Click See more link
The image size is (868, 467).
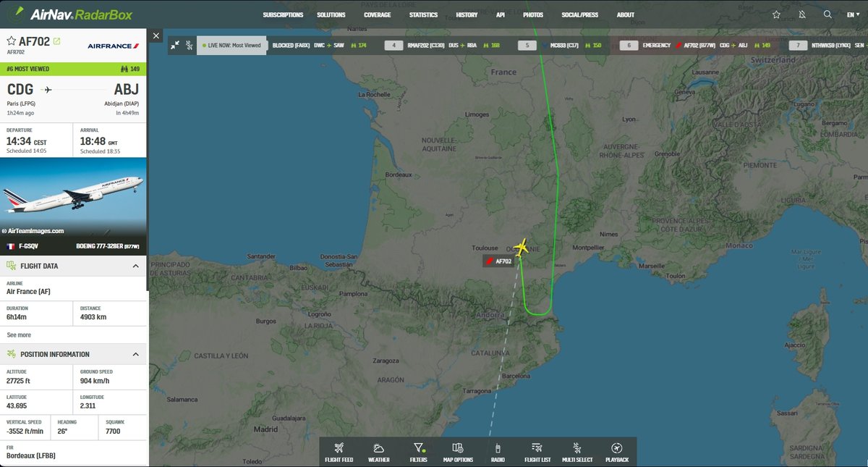coord(19,335)
